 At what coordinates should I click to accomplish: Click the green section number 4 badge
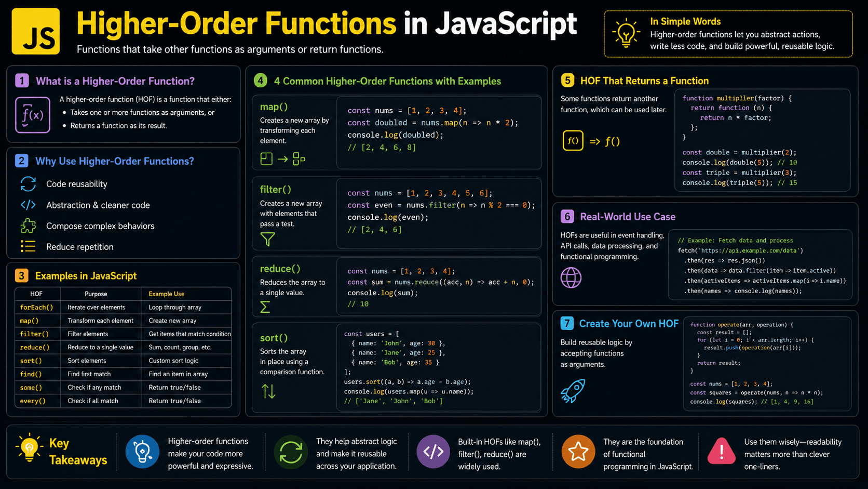261,81
